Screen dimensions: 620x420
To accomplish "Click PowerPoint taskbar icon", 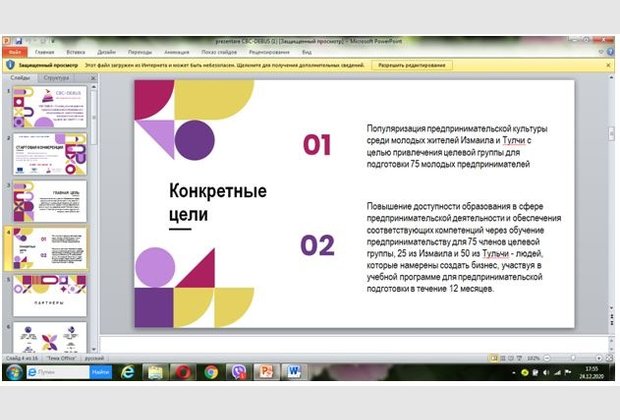I will pyautogui.click(x=266, y=372).
